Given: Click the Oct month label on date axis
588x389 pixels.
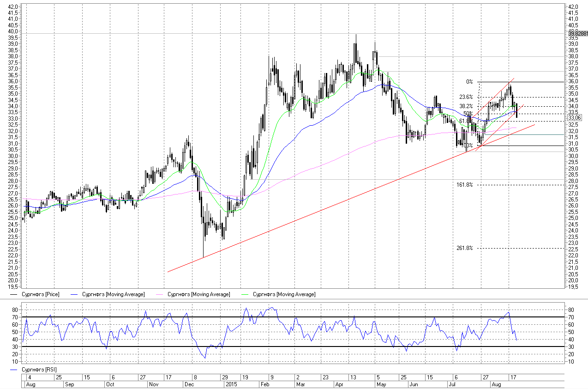Looking at the screenshot, I should [x=110, y=384].
